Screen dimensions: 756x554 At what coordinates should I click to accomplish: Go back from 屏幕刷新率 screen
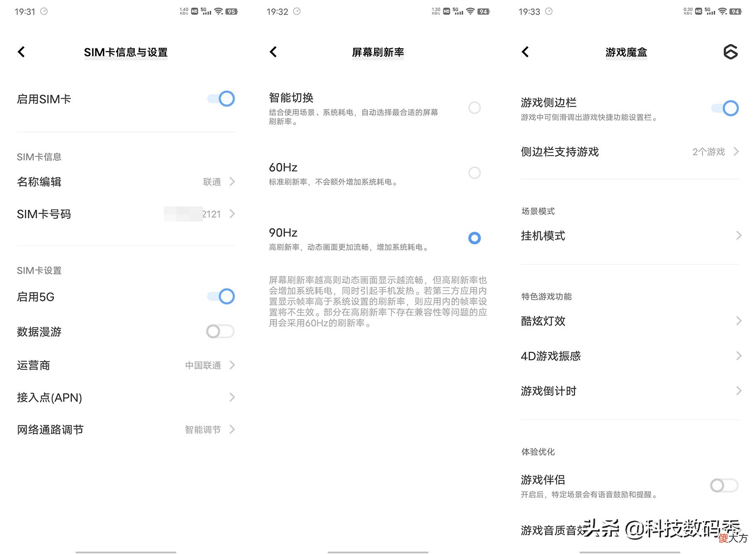click(x=273, y=52)
